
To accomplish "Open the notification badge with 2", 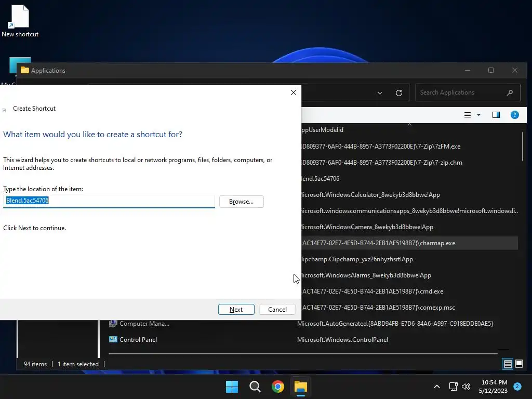I will (x=517, y=387).
